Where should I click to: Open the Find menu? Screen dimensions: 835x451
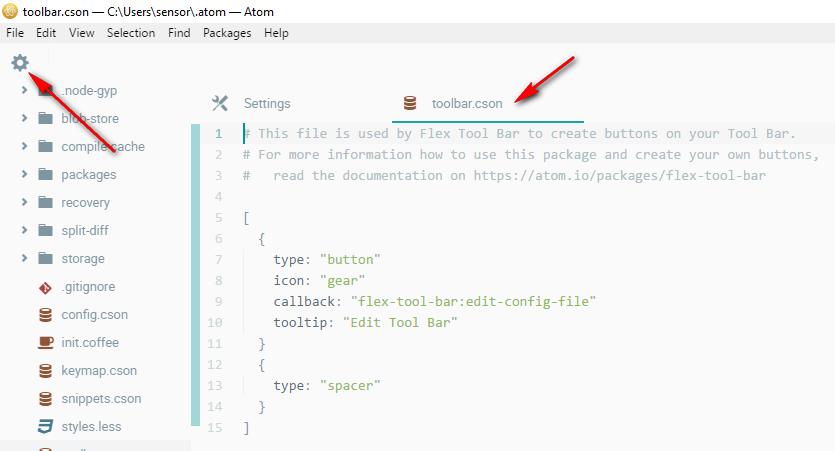179,33
